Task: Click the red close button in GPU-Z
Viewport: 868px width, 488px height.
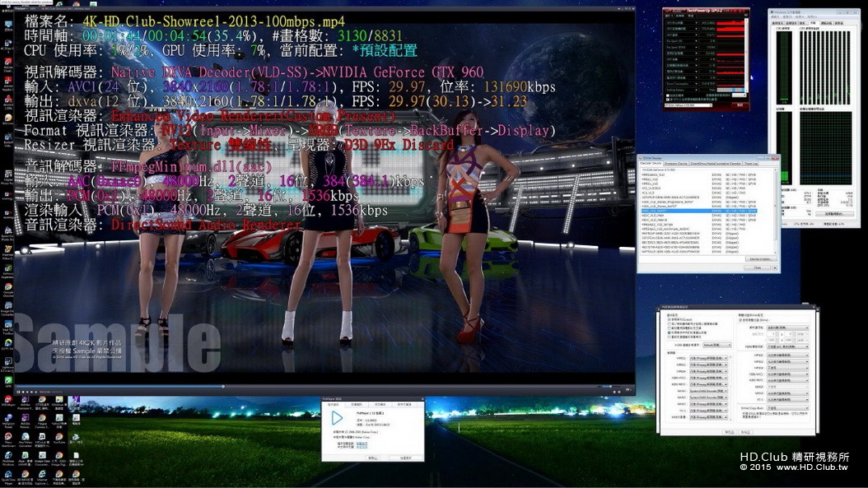Action: 740,105
